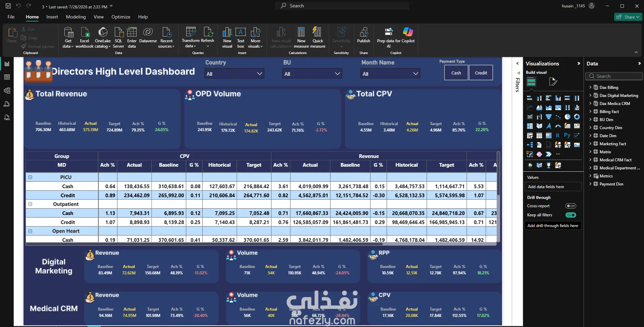Open TMDL view in left sidebar
Image resolution: width=644 pixels, height=327 pixels.
[x=7, y=117]
